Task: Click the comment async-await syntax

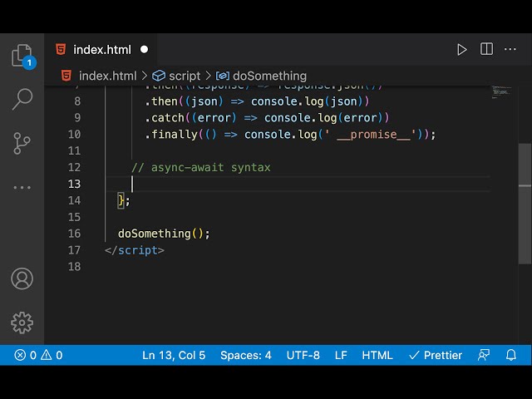Action: (201, 167)
